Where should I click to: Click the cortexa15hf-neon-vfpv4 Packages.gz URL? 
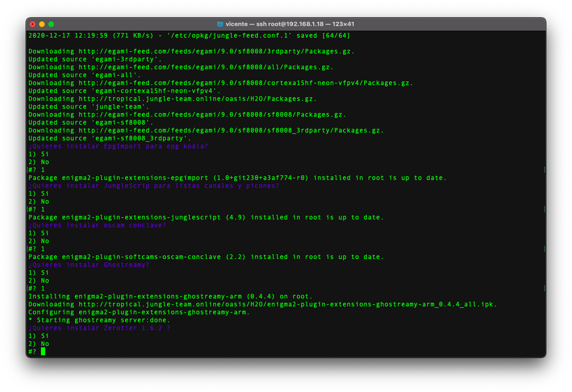click(x=245, y=83)
